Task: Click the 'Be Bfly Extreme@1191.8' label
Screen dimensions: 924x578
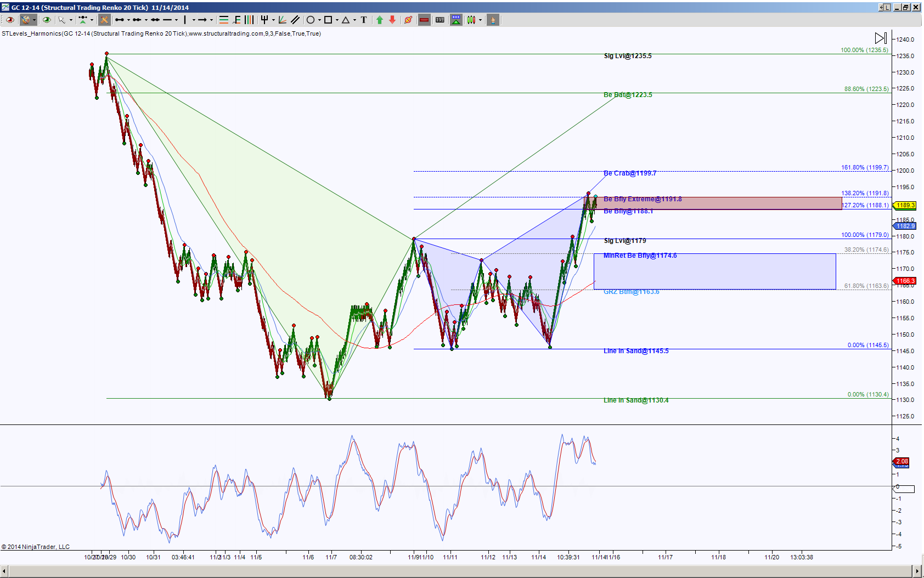Action: 643,199
